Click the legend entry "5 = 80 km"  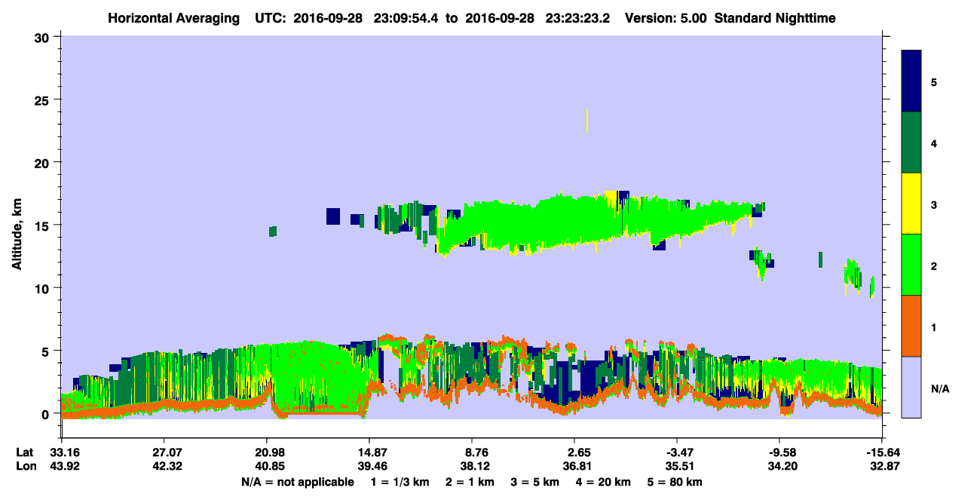[x=675, y=481]
